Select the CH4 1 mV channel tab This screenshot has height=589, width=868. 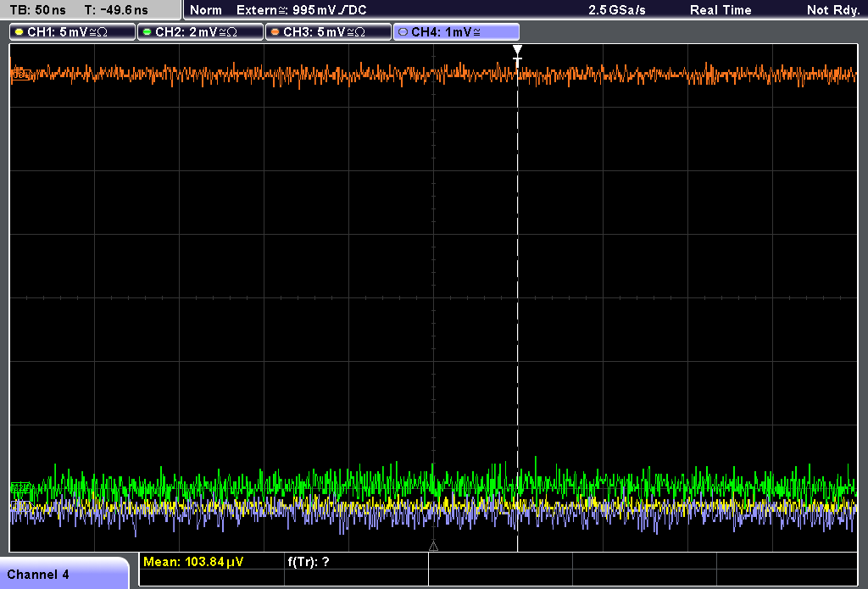click(x=456, y=32)
